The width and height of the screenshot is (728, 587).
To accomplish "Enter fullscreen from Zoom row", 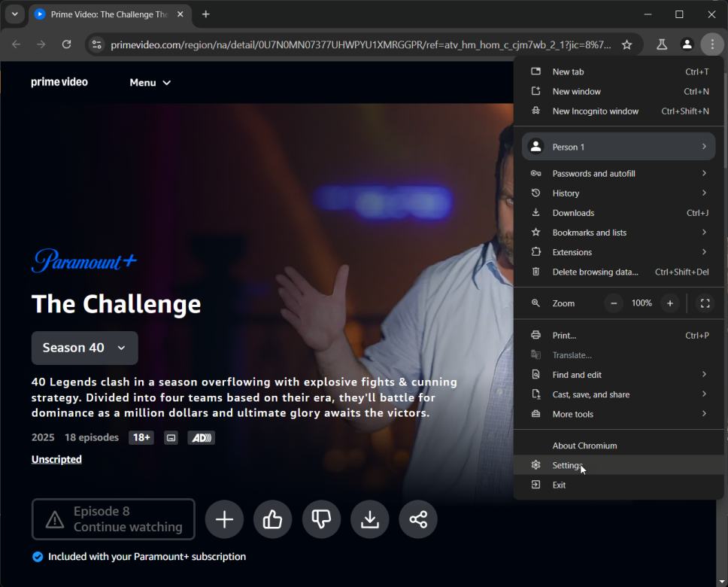I will click(705, 303).
